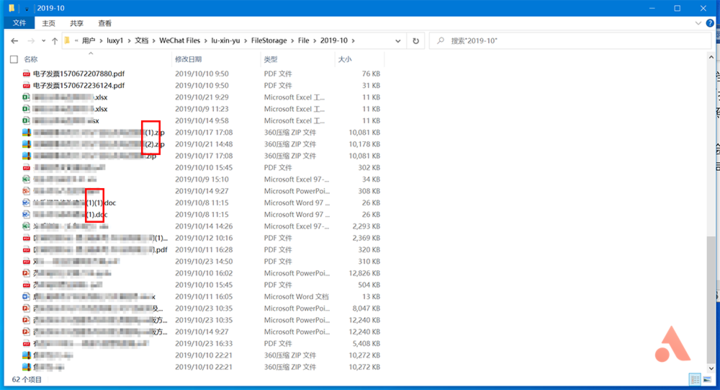Image resolution: width=720 pixels, height=390 pixels.
Task: Sort by the 修改日期 column header
Action: click(x=188, y=59)
